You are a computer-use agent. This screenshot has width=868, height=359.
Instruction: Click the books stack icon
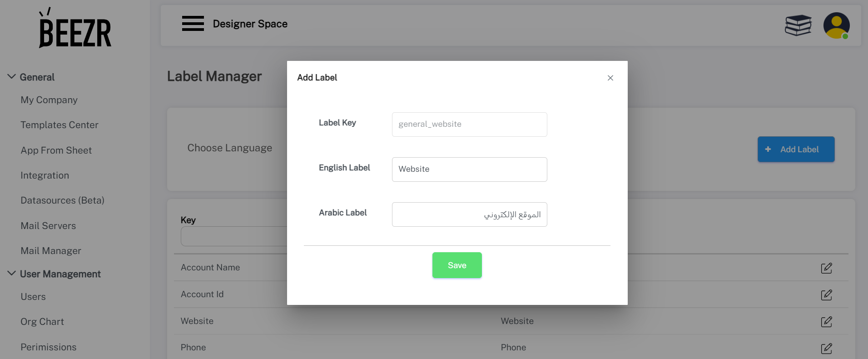coord(798,25)
